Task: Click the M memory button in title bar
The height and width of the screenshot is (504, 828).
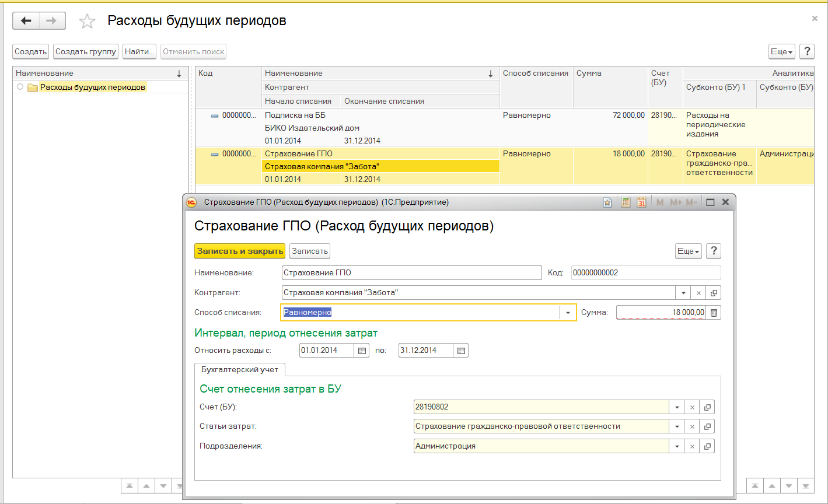Action: 661,202
